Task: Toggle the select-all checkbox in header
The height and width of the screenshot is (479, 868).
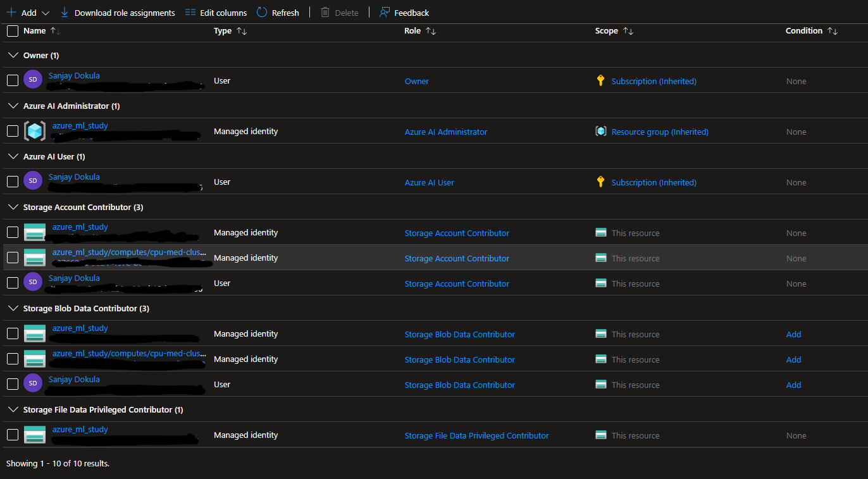Action: pyautogui.click(x=13, y=31)
